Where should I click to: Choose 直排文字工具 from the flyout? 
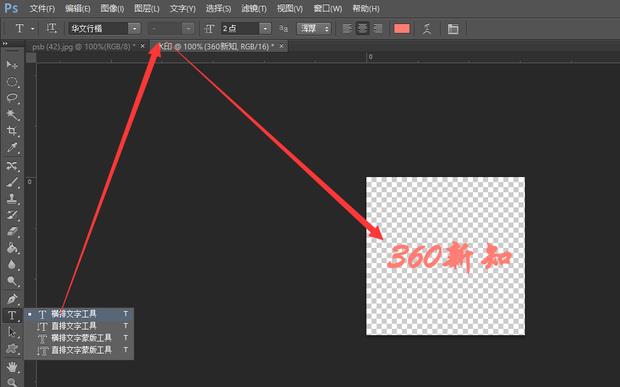click(79, 326)
